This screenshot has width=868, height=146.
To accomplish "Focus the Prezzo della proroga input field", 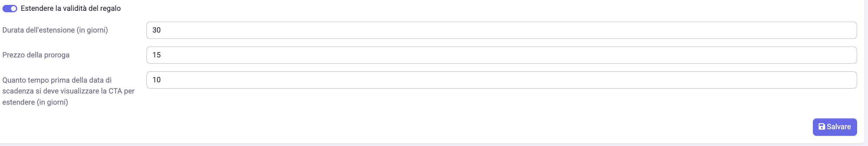I will click(x=502, y=55).
